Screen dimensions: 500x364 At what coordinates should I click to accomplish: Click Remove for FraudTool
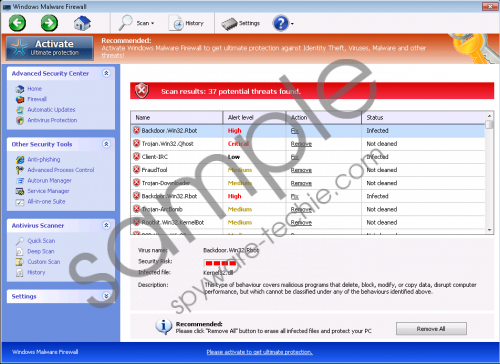tap(301, 170)
